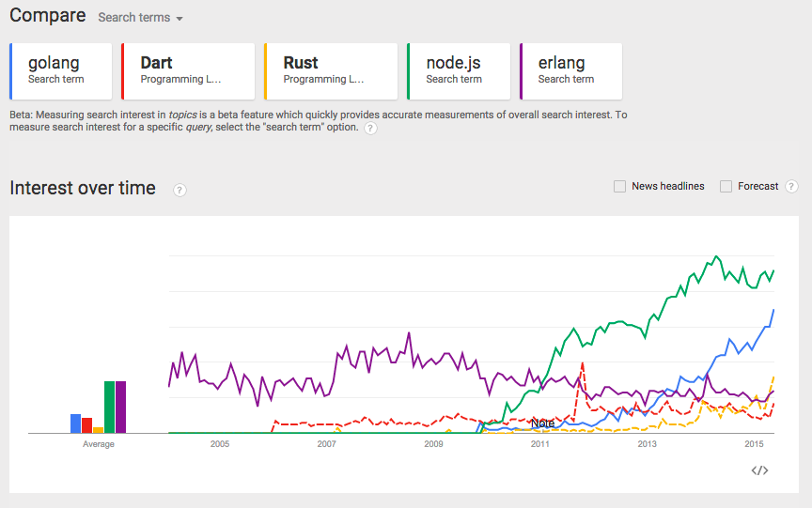Screen dimensions: 812x508
Task: Click the embed code icon below chart
Action: pos(759,470)
